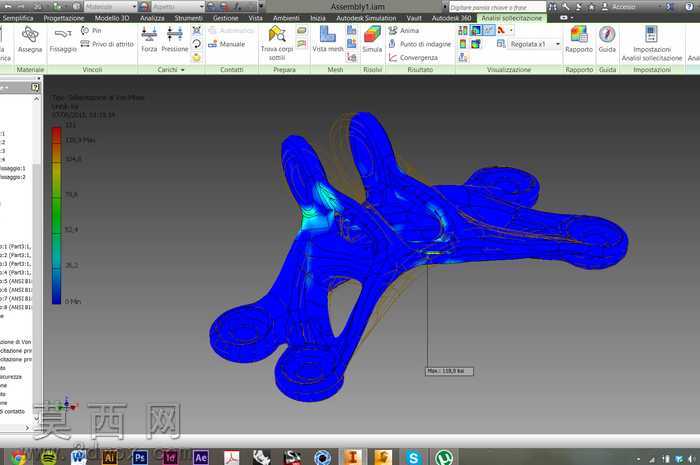Select the Fissaggio constraint tool
The height and width of the screenshot is (465, 700).
(63, 39)
